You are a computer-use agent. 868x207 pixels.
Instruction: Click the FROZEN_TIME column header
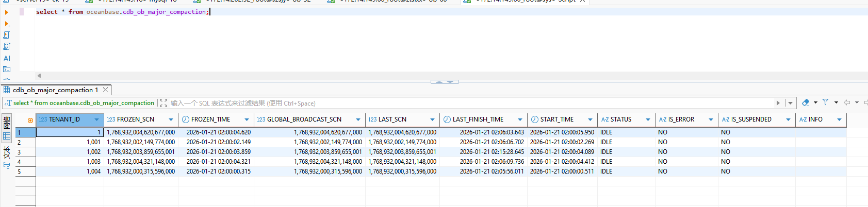point(210,119)
